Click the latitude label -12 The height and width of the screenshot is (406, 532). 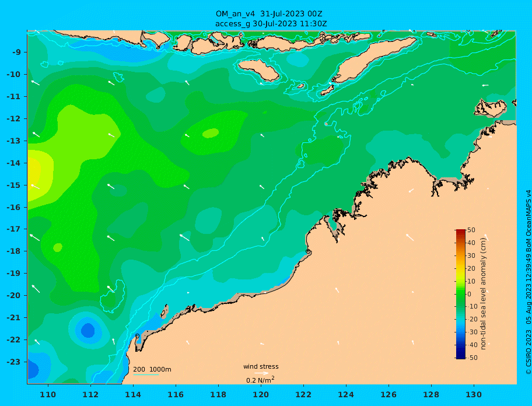[x=14, y=119]
